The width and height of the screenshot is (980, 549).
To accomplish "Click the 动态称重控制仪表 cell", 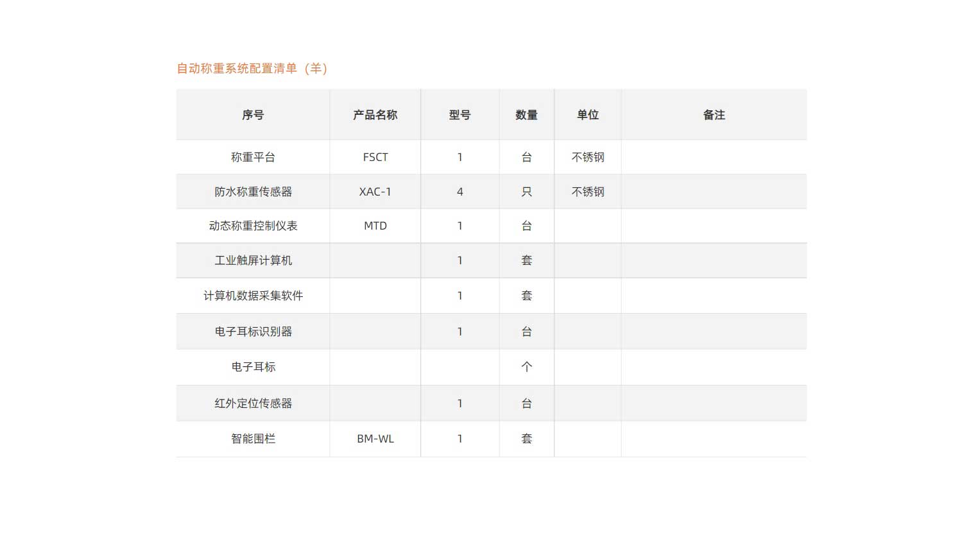I will coord(253,226).
